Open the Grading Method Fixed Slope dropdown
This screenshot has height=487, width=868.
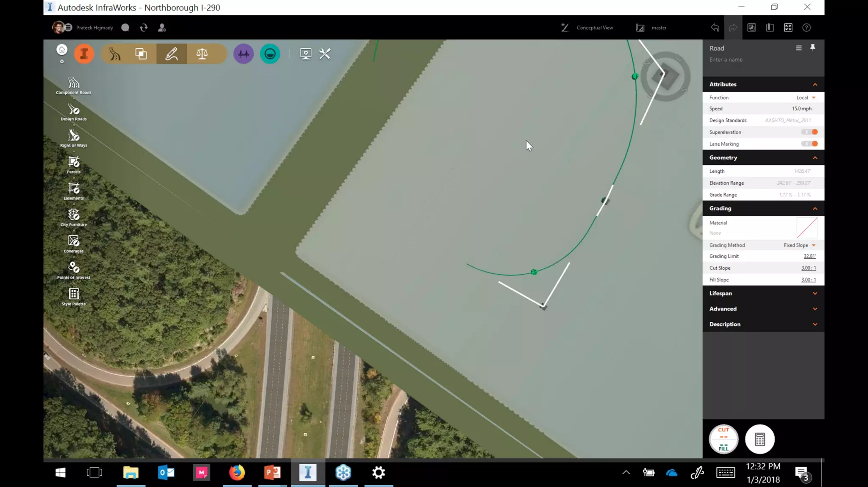coord(800,245)
